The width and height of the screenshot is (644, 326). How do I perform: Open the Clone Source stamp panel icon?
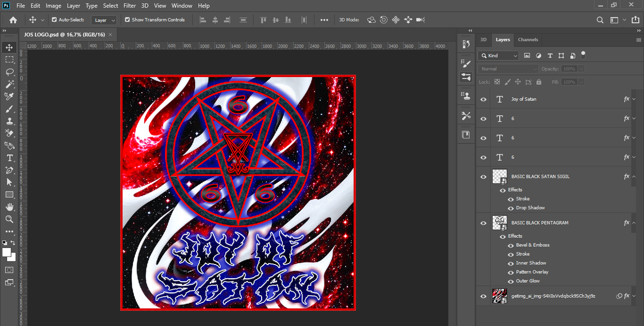pyautogui.click(x=466, y=96)
